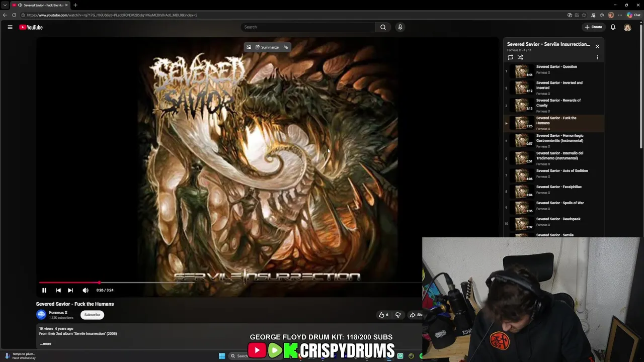
Task: Mute the video volume
Action: (x=86, y=290)
